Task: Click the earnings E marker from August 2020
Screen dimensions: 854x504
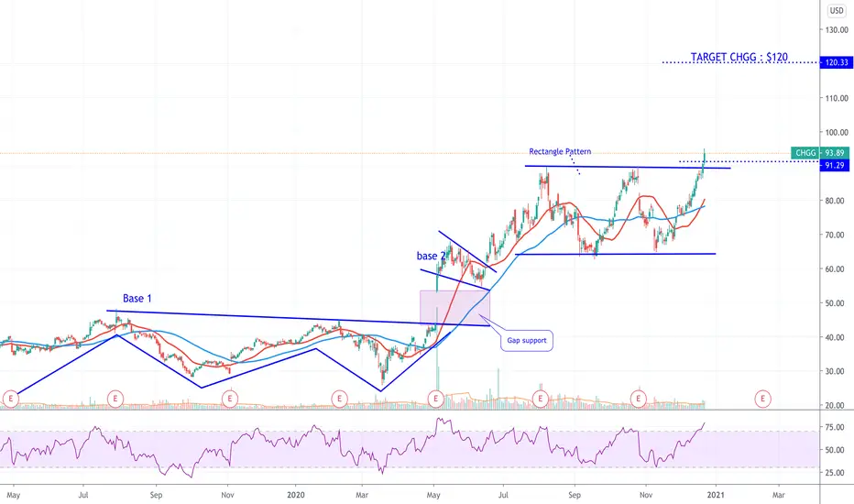Action: [x=541, y=399]
